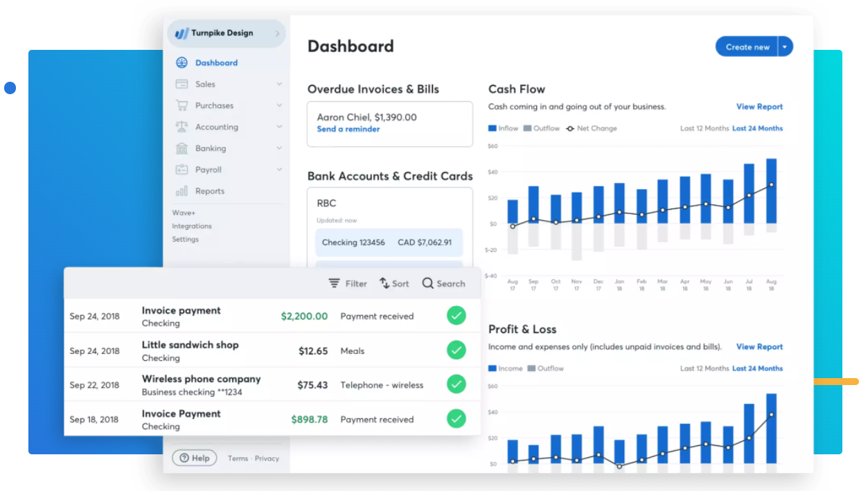Click Send a reminder link

[x=348, y=129]
